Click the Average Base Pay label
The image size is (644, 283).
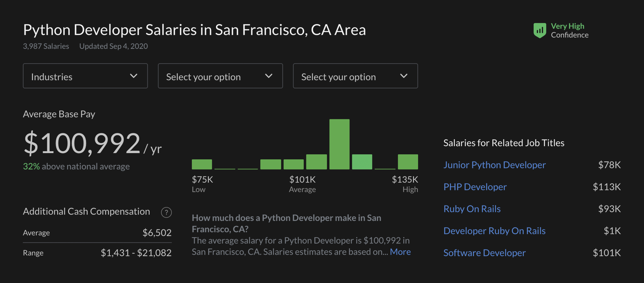[x=59, y=114]
